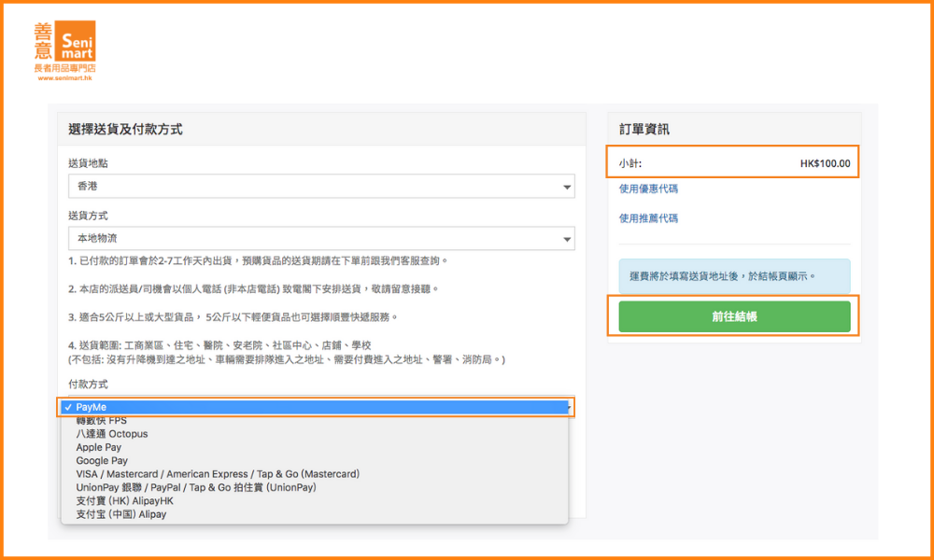Screen dimensions: 934x560
Task: Expand the 送貨方式 dropdown showing 本地物流
Action: (321, 239)
